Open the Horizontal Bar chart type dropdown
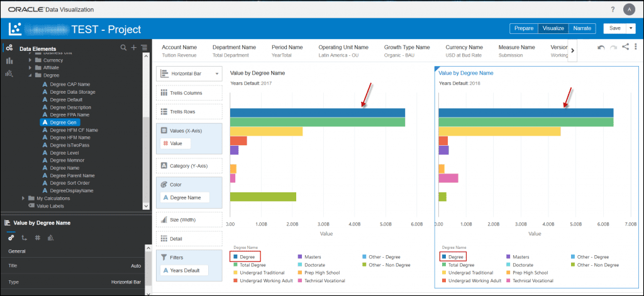Viewport: 644px width, 296px height. tap(189, 74)
